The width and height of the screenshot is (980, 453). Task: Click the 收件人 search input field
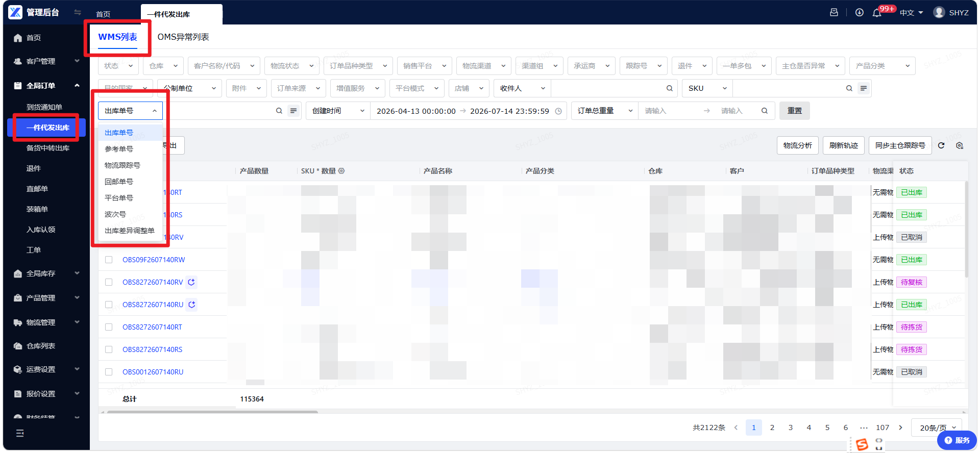point(607,88)
